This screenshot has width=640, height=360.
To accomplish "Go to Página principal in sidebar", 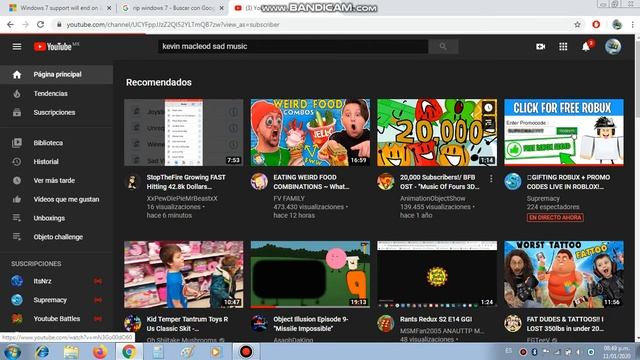I will (56, 74).
